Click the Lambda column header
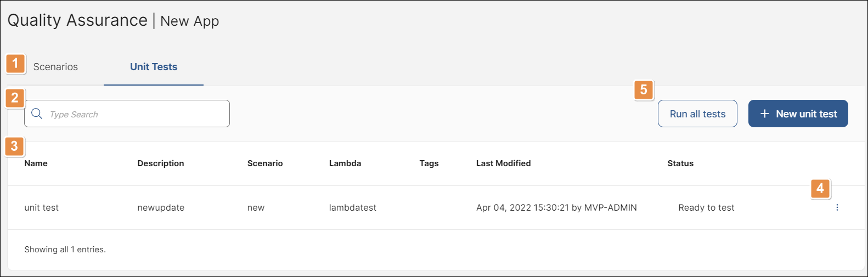The image size is (868, 277). (x=345, y=163)
